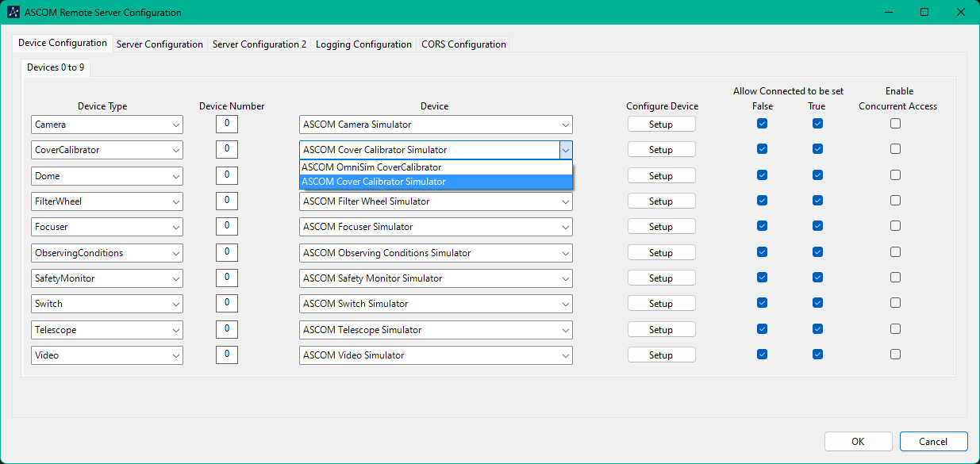Viewport: 980px width, 464px height.
Task: Click the Camera Device Number field
Action: (227, 124)
